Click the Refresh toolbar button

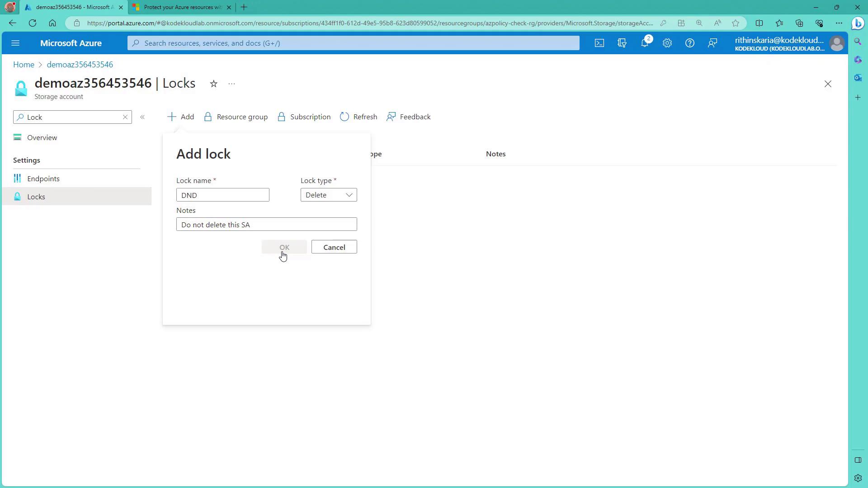click(359, 117)
